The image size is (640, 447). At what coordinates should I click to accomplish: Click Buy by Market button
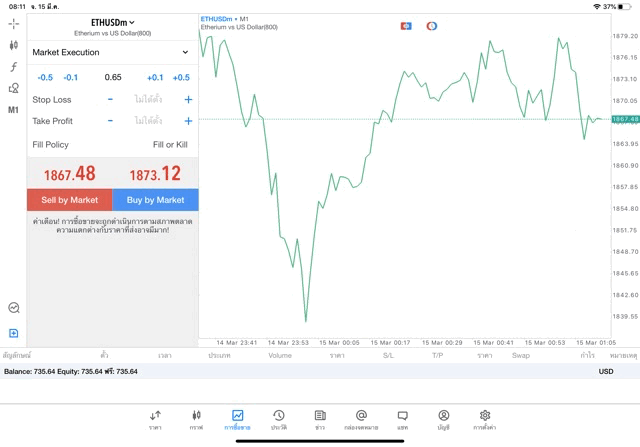click(x=156, y=200)
